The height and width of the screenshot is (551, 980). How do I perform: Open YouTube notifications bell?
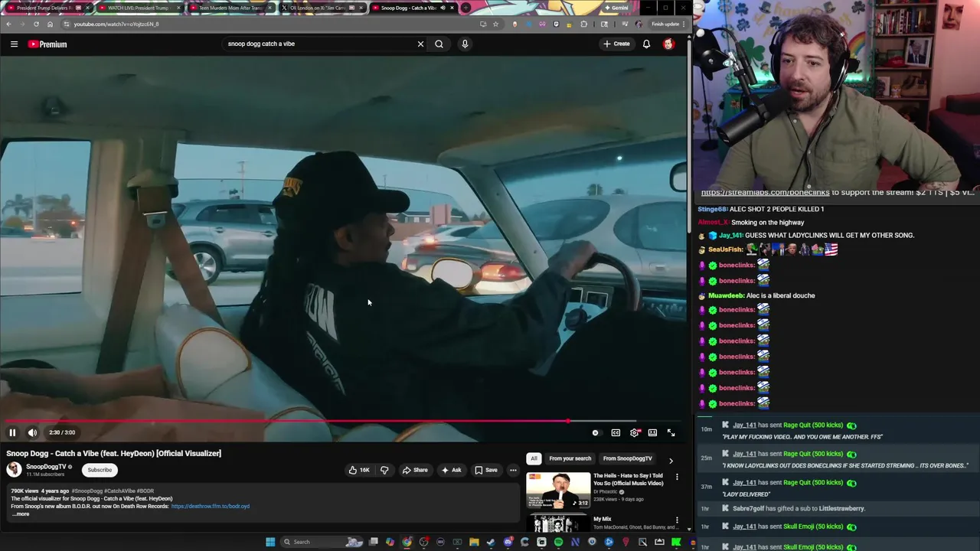click(646, 44)
